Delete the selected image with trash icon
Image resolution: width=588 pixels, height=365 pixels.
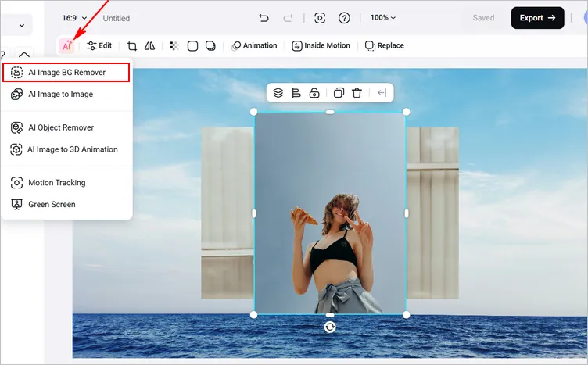point(357,92)
